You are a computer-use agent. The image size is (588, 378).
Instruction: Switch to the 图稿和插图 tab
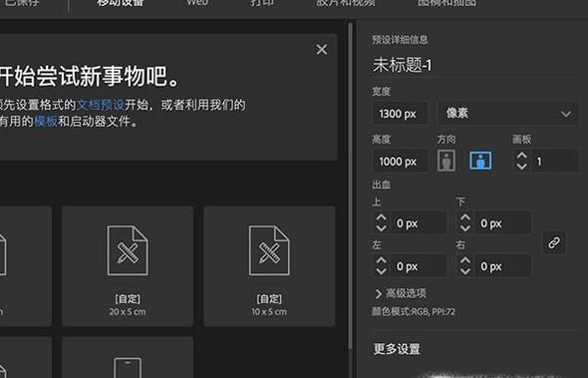447,3
